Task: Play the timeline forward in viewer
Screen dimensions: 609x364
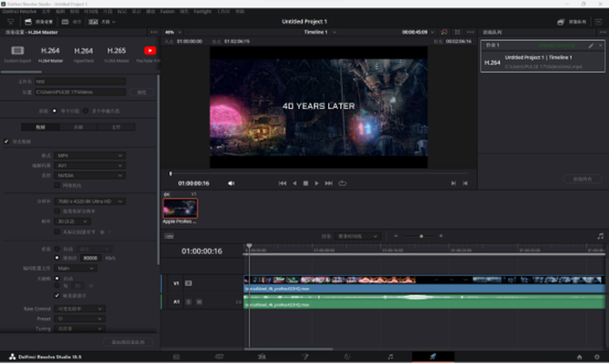Action: [316, 183]
